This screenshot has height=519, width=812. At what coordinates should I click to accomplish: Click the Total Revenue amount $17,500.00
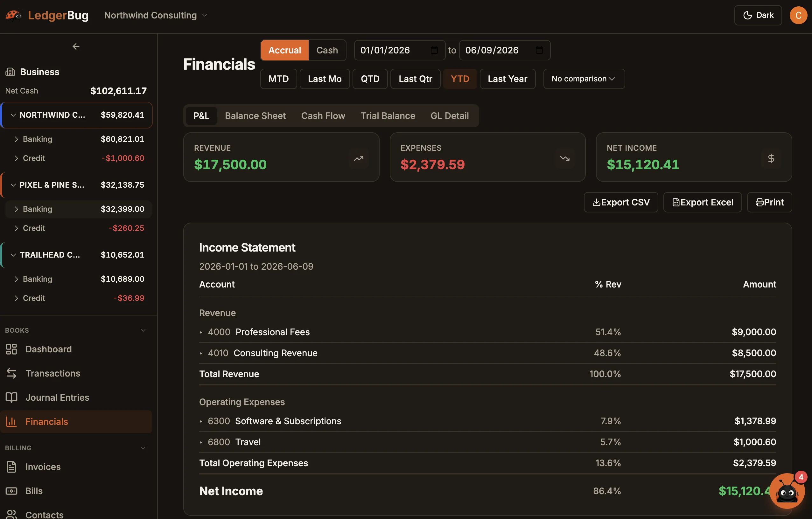752,374
